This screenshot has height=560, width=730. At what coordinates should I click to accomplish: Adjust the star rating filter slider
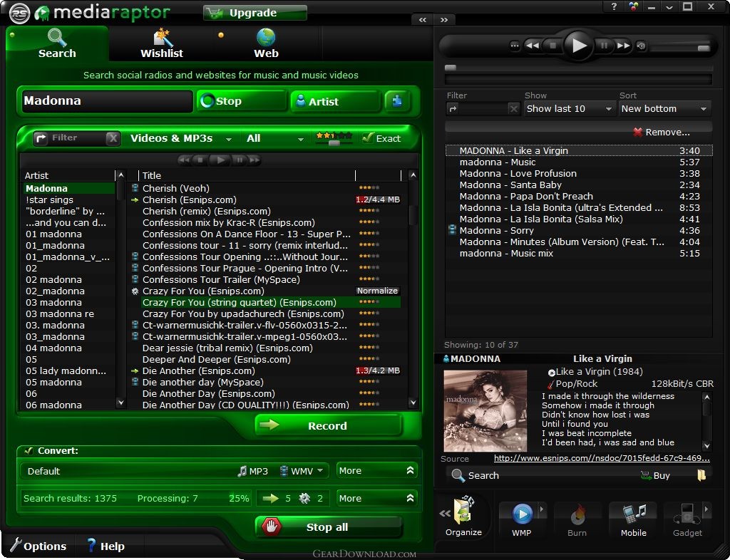(x=334, y=142)
